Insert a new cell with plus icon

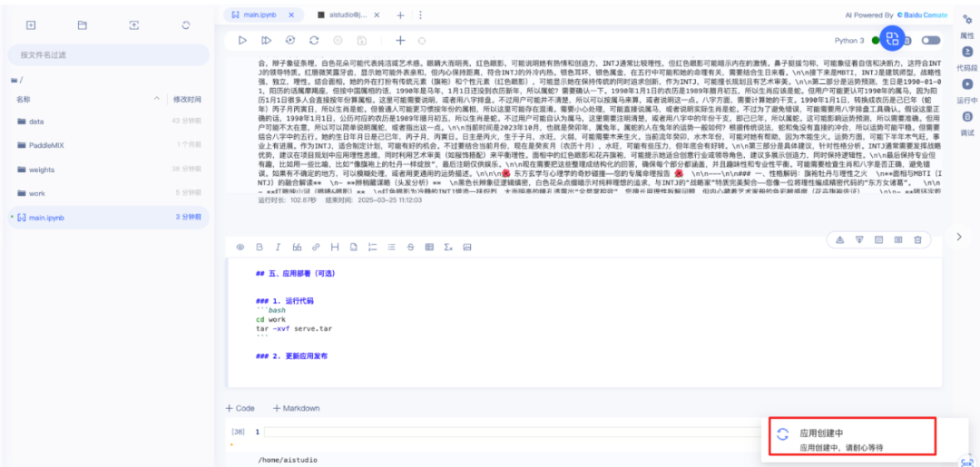point(400,40)
